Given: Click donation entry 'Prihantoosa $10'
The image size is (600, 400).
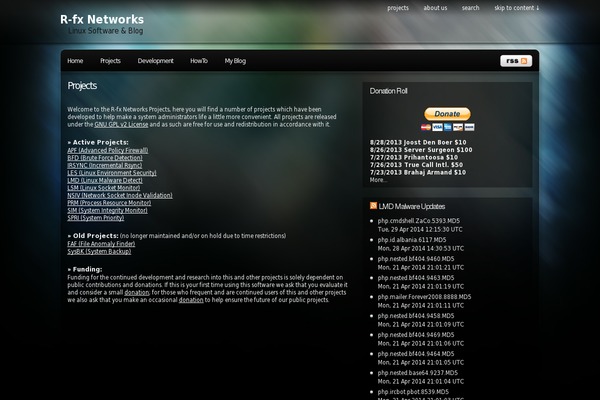Looking at the screenshot, I should 414,157.
